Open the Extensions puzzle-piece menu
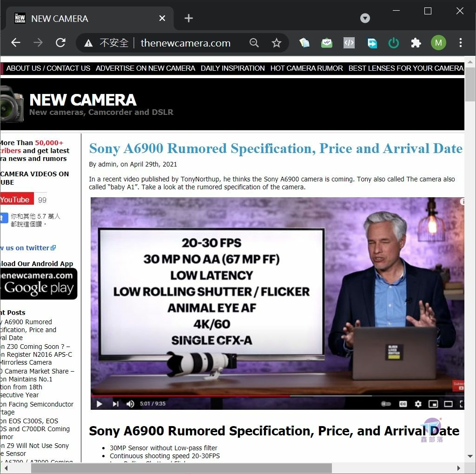 coord(416,43)
